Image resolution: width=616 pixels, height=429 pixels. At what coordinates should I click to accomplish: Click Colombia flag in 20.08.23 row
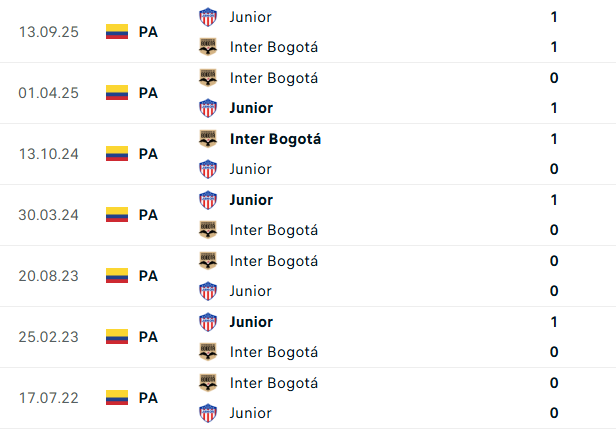pyautogui.click(x=117, y=275)
